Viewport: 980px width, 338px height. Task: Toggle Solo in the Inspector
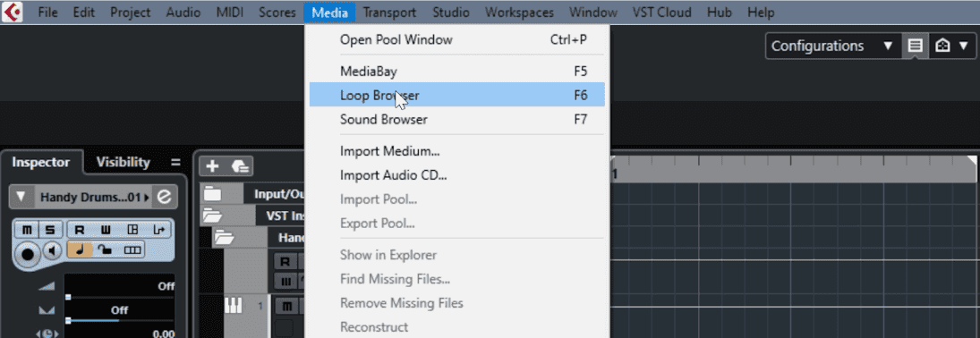pos(50,230)
